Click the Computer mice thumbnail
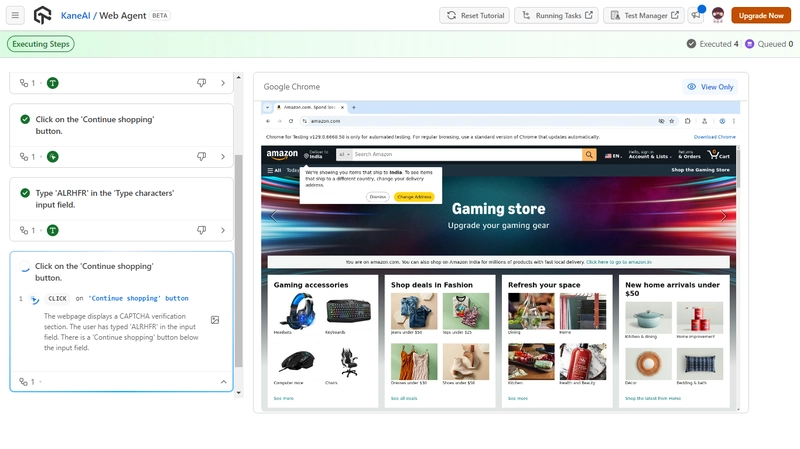The height and width of the screenshot is (449, 800). (x=297, y=361)
